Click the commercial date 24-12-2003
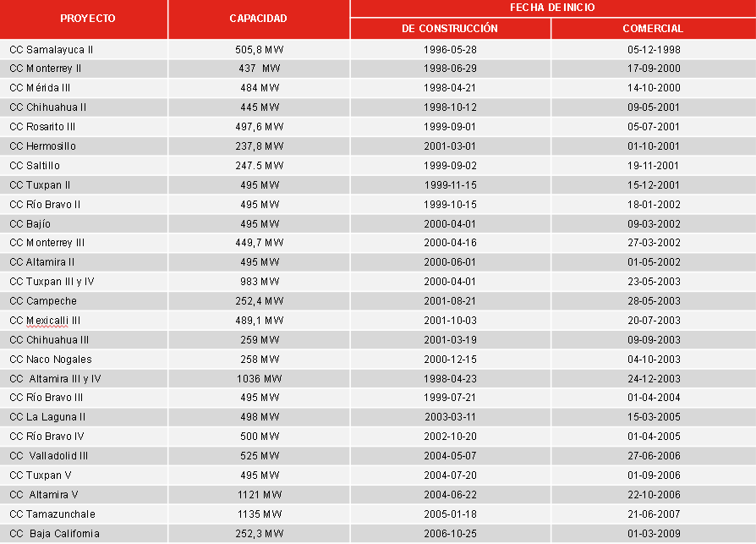Screen dimensions: 756x544 pyautogui.click(x=653, y=378)
